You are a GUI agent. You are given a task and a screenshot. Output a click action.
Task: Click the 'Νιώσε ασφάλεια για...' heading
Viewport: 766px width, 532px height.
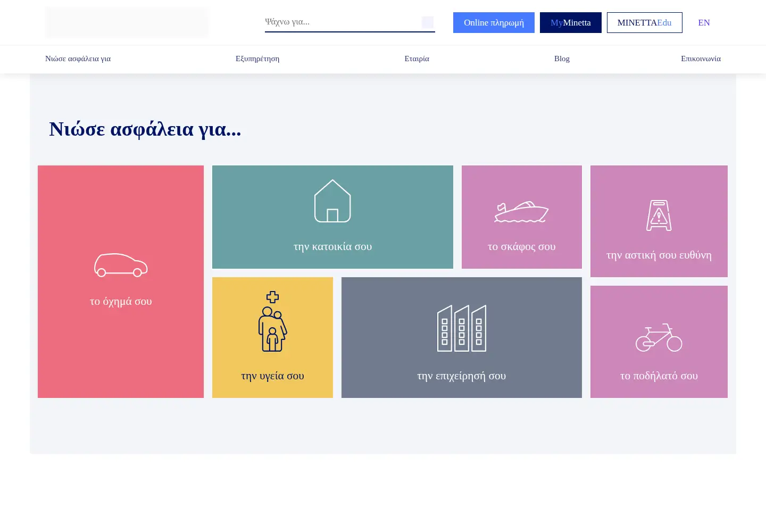(145, 129)
